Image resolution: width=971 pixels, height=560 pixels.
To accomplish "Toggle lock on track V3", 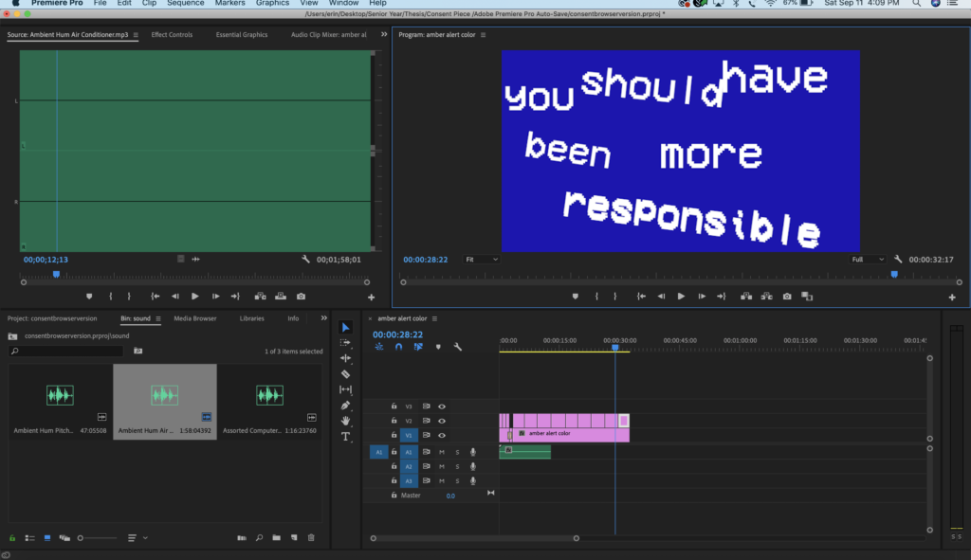I will tap(394, 406).
